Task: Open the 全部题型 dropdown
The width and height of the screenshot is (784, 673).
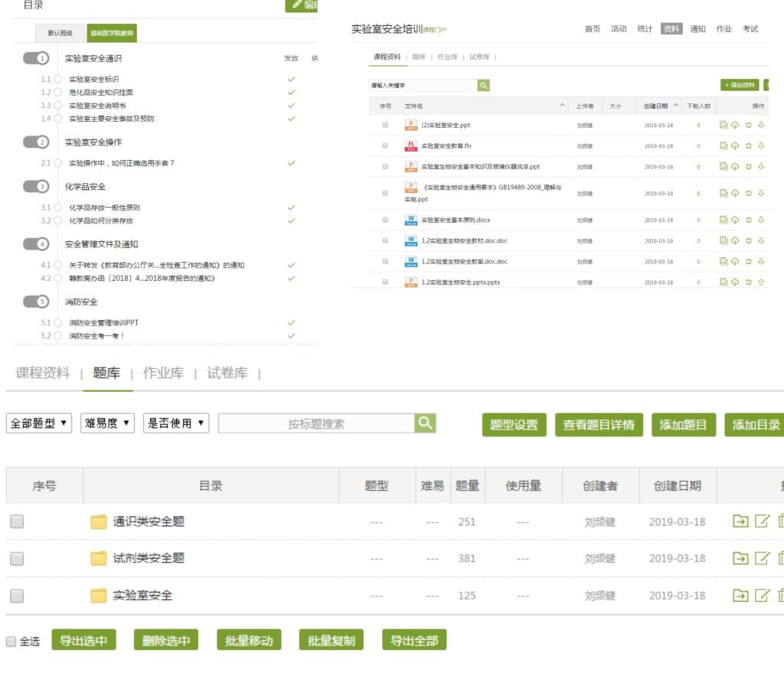Action: pos(39,423)
